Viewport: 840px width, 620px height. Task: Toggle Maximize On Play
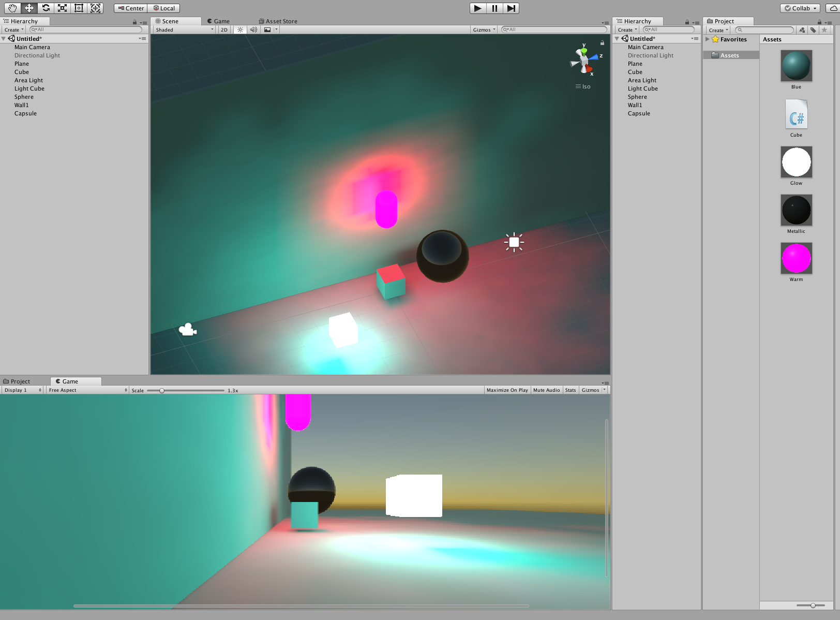tap(507, 390)
